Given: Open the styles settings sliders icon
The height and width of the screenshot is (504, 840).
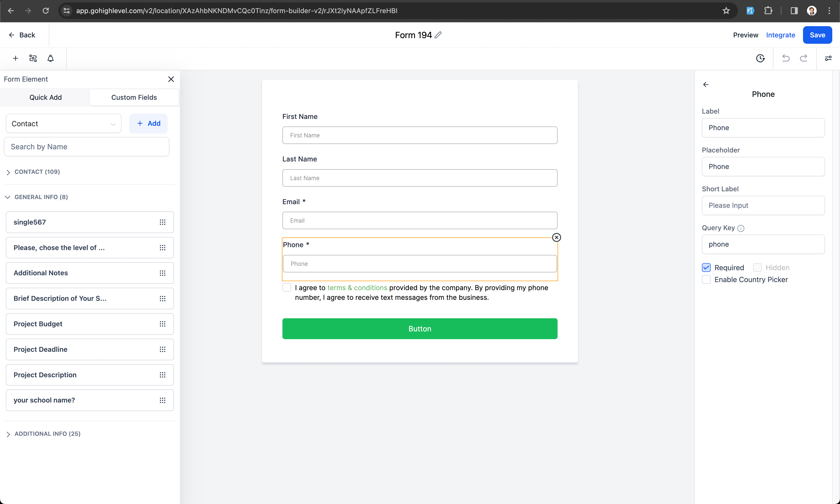Looking at the screenshot, I should coord(828,59).
